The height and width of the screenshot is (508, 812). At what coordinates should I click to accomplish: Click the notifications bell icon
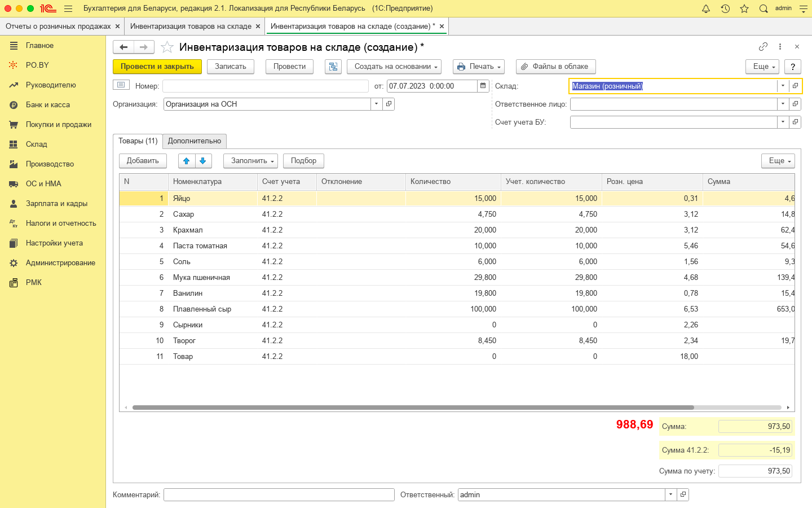[x=705, y=8]
